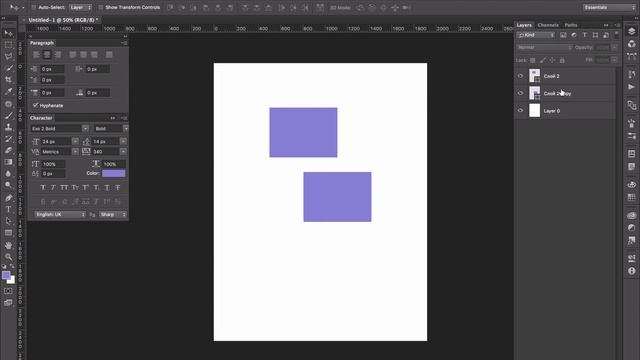Click the Character panel tab
This screenshot has width=640, height=360.
click(41, 118)
